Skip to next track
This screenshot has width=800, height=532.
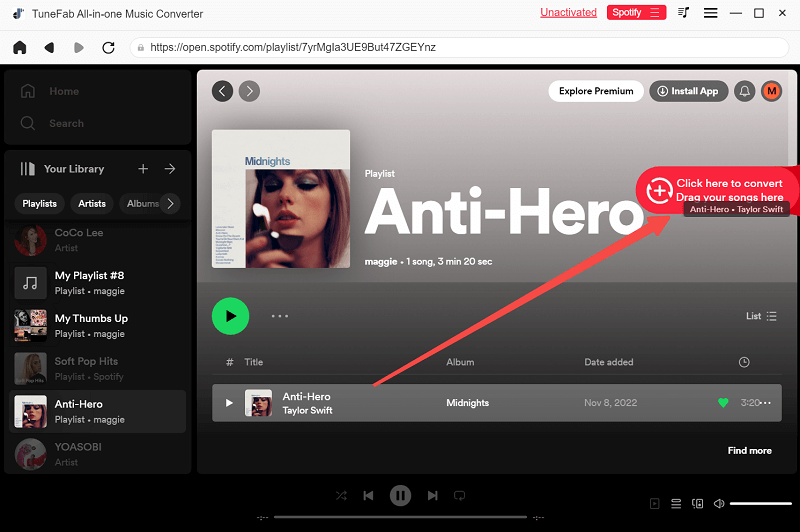pos(432,495)
